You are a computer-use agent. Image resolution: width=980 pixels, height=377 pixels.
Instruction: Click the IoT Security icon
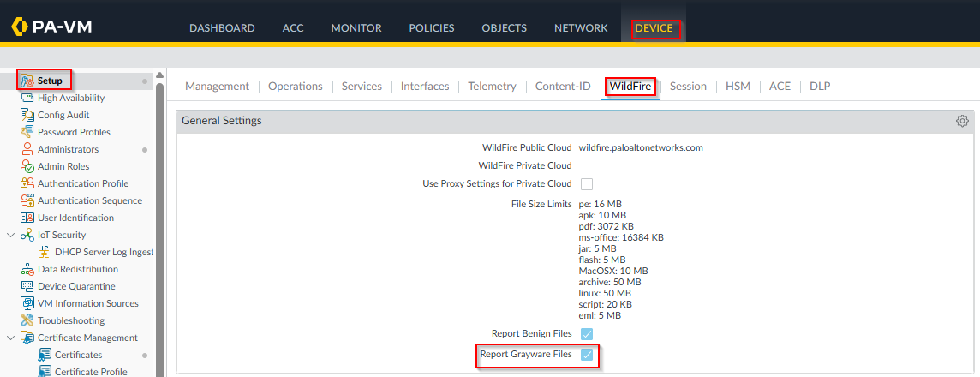click(27, 235)
